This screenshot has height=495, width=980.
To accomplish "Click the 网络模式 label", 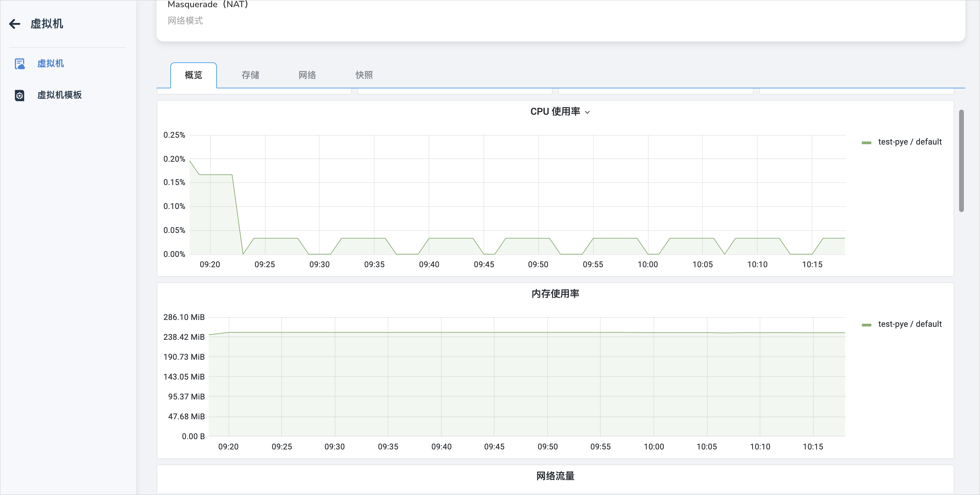I will tap(185, 21).
